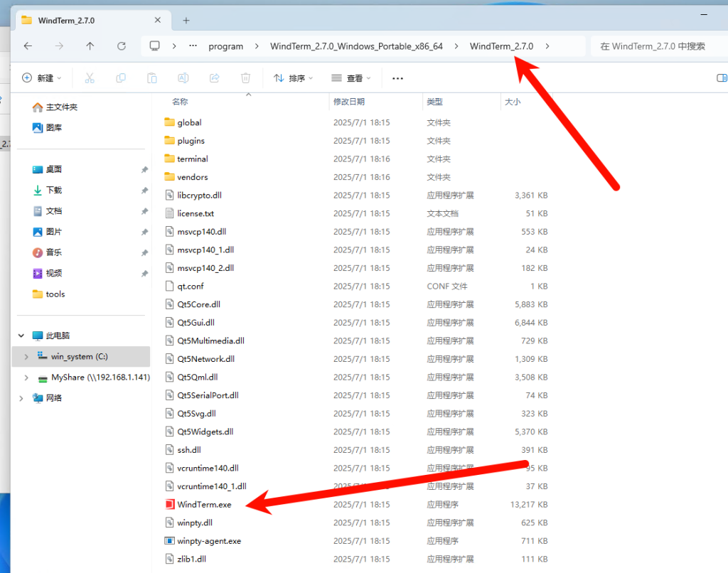Add a new tab with plus button

(186, 21)
